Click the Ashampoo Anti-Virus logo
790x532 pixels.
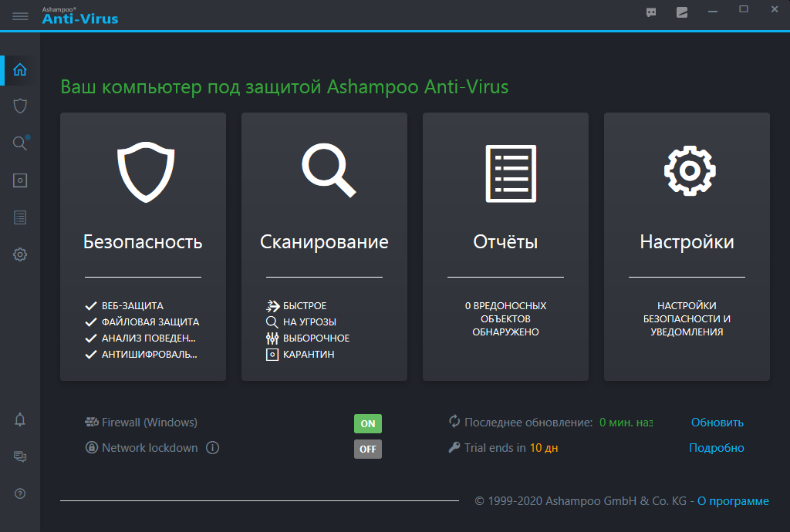pos(80,15)
